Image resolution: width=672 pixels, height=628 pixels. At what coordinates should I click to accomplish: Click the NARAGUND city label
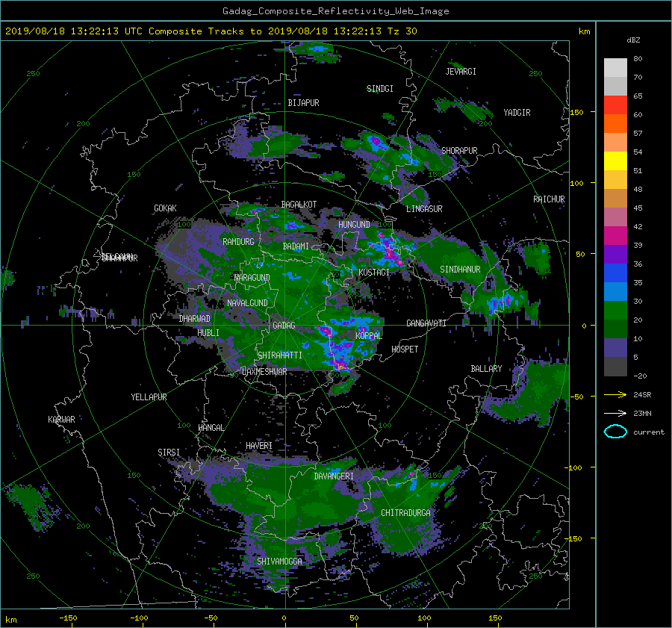click(x=252, y=278)
